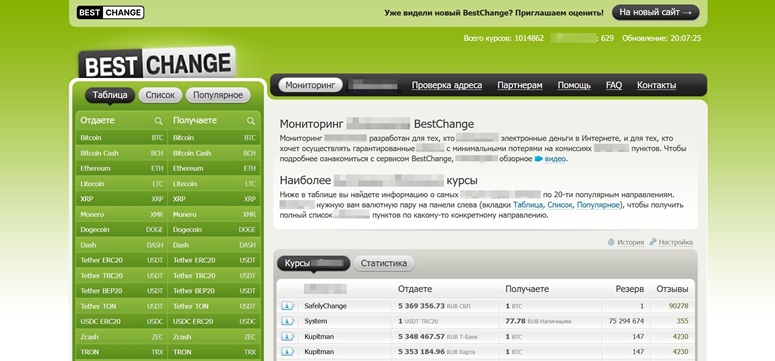
Task: Select Litecoin LTC in the Отдаете column
Action: pos(122,184)
